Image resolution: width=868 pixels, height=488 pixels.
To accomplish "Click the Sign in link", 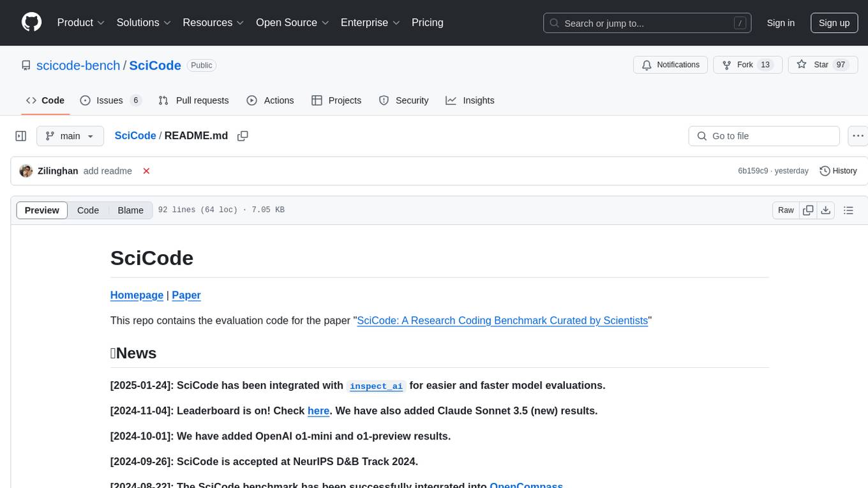I will [x=781, y=23].
